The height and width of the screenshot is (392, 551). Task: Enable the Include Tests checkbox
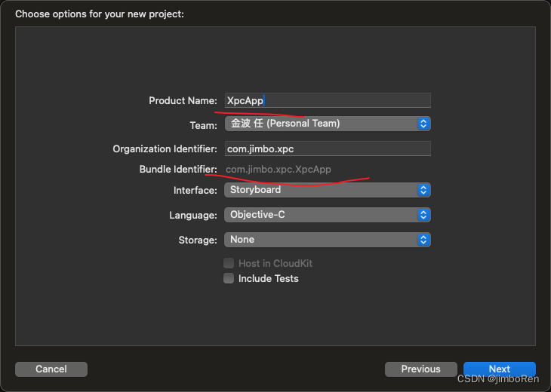pos(229,278)
